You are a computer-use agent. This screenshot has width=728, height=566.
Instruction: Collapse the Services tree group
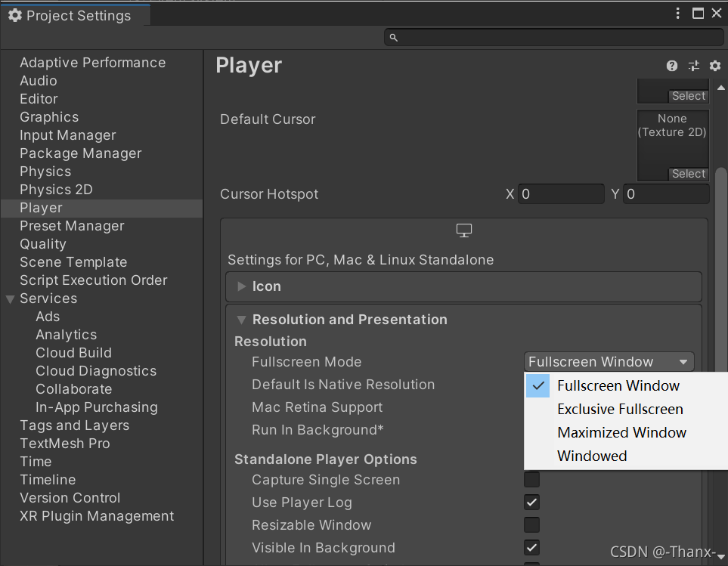click(11, 298)
